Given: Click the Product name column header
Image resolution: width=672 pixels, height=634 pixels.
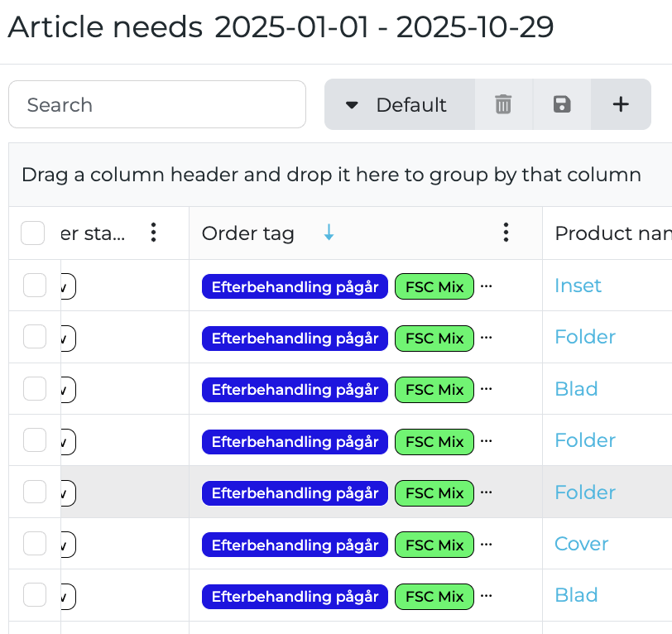Looking at the screenshot, I should point(612,233).
